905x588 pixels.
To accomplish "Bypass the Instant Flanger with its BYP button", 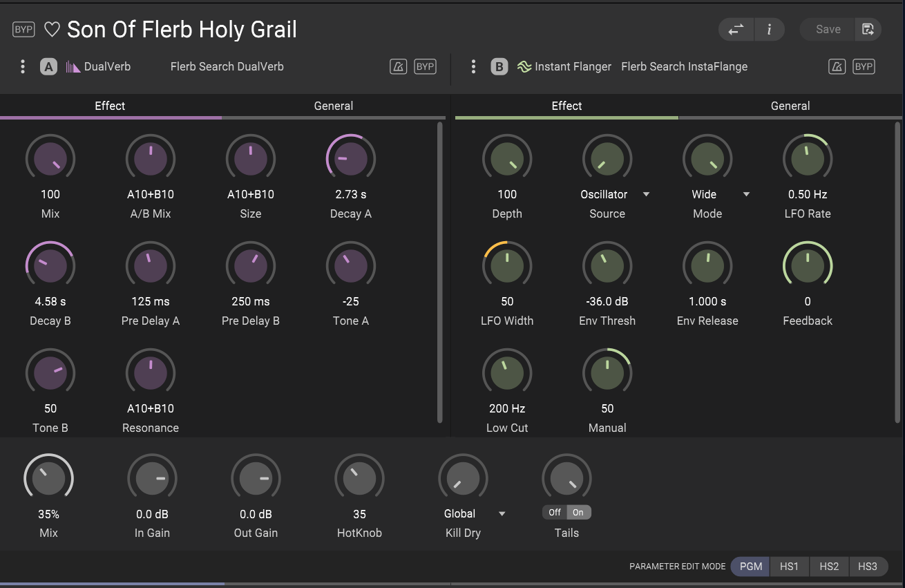I will pos(864,67).
